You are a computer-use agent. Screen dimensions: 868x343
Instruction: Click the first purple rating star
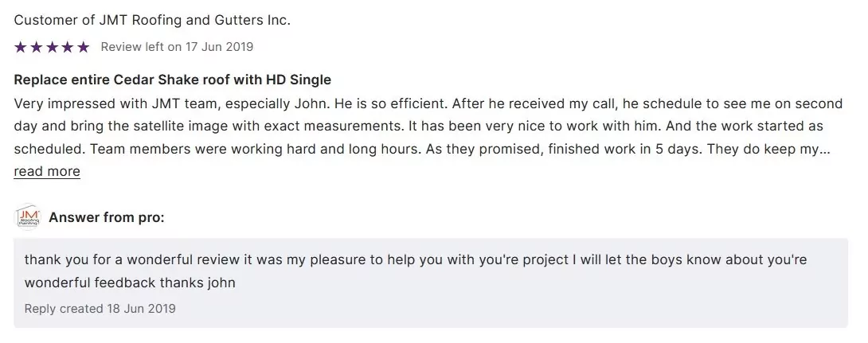[x=21, y=47]
